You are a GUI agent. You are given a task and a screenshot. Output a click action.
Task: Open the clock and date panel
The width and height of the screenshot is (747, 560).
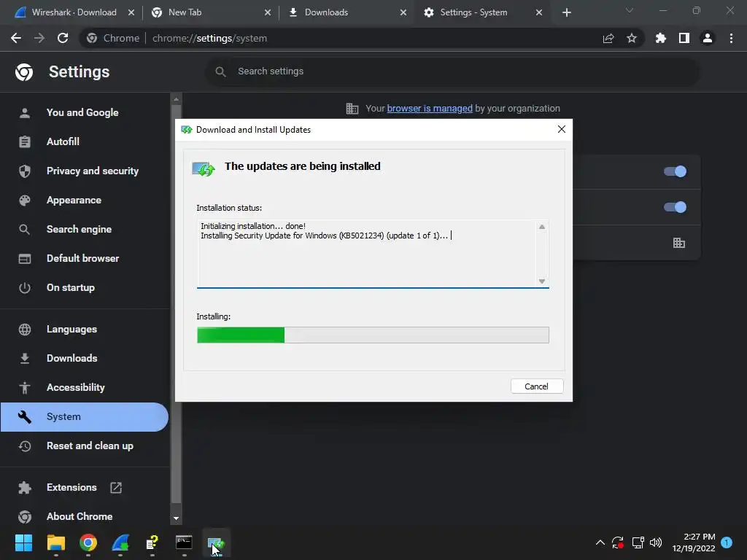coord(694,542)
